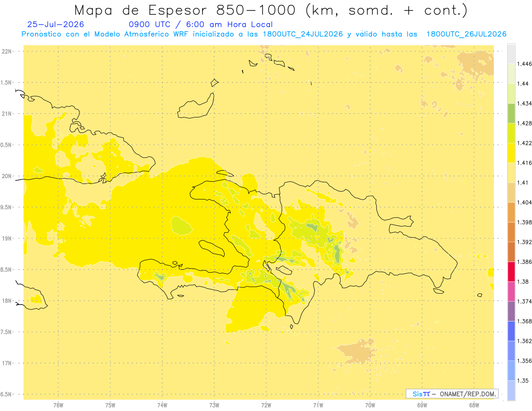Click the '69W' longitude axis label
532x411 pixels.
tap(422, 405)
